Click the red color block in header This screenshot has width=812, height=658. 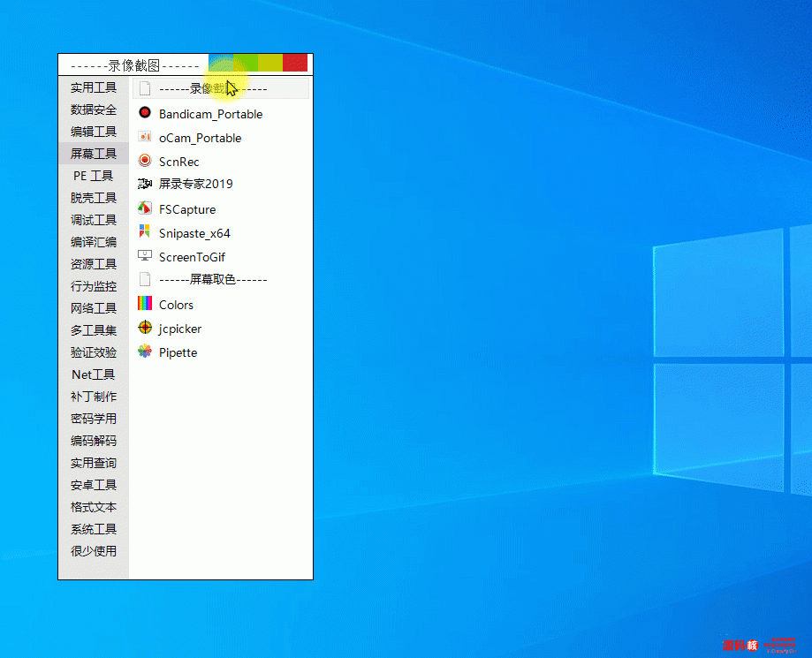(x=295, y=63)
